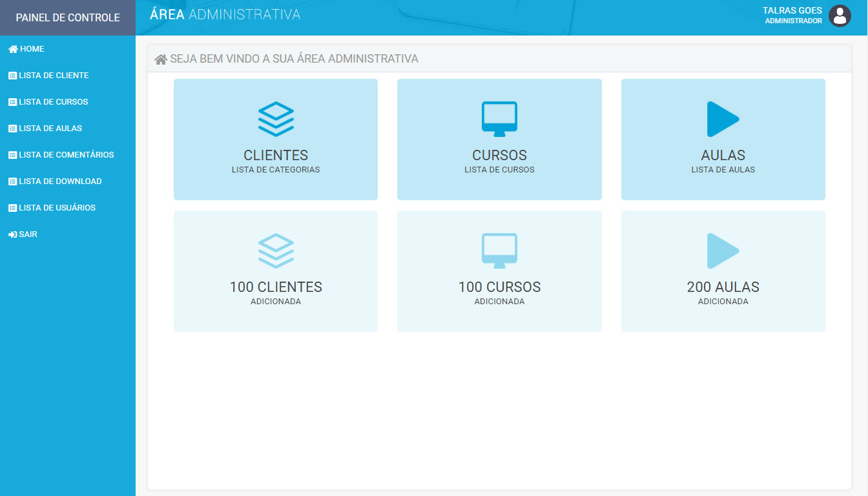Click the welcome text SEJA BEM VINDO
This screenshot has width=868, height=496.
pyautogui.click(x=294, y=59)
